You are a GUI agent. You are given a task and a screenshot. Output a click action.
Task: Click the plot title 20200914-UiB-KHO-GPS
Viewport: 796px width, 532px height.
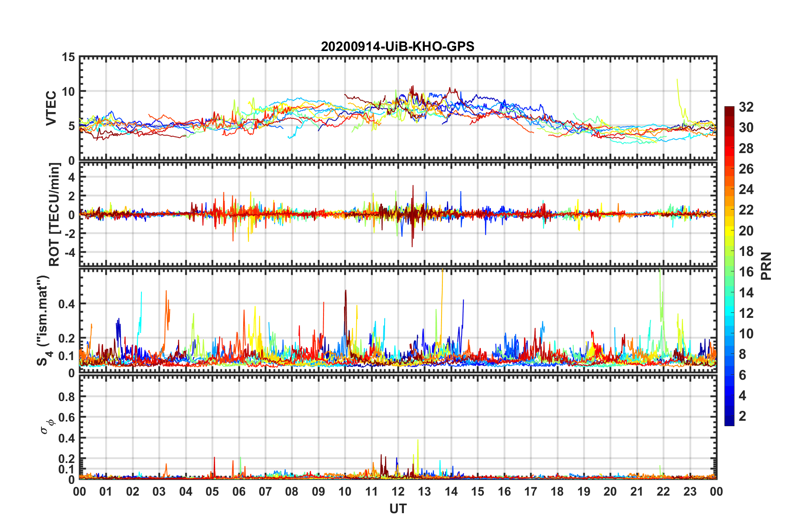click(x=398, y=46)
